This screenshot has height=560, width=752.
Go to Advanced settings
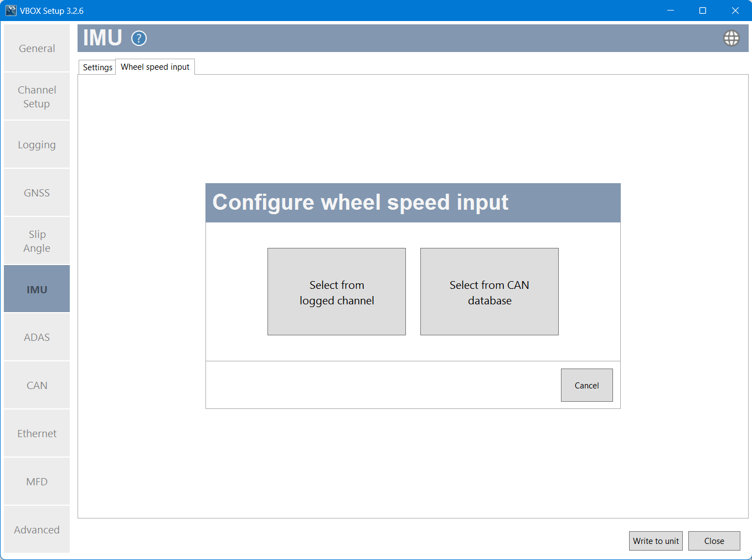coord(37,530)
